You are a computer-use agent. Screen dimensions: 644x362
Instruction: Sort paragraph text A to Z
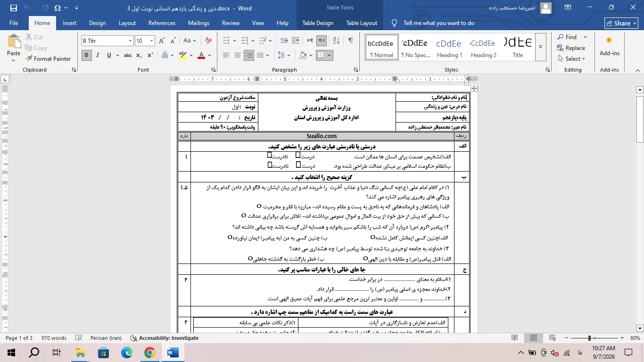pos(336,41)
